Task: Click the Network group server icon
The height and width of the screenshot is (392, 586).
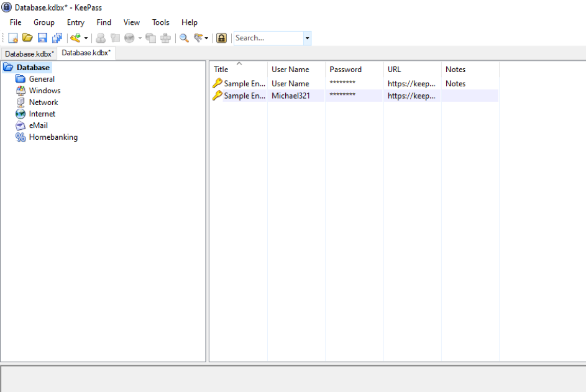Action: pos(21,103)
